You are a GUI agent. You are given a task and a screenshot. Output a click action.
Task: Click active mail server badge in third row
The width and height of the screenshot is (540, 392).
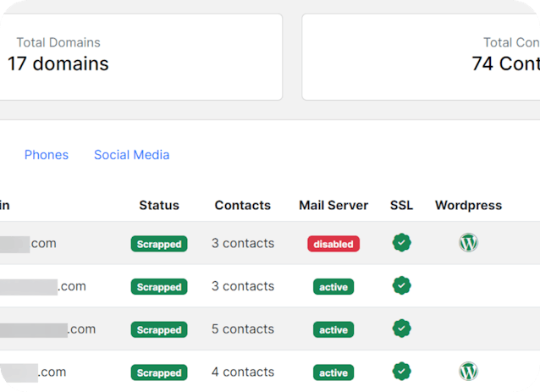333,329
